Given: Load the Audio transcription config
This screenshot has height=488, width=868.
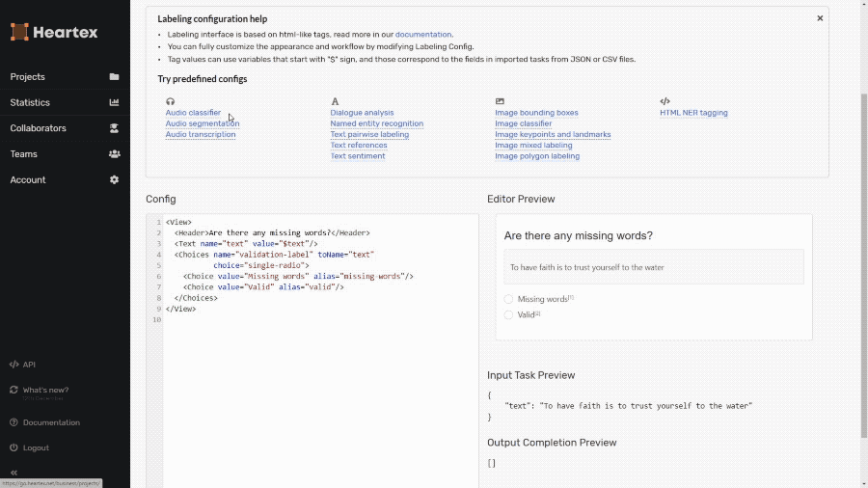Looking at the screenshot, I should tap(201, 134).
